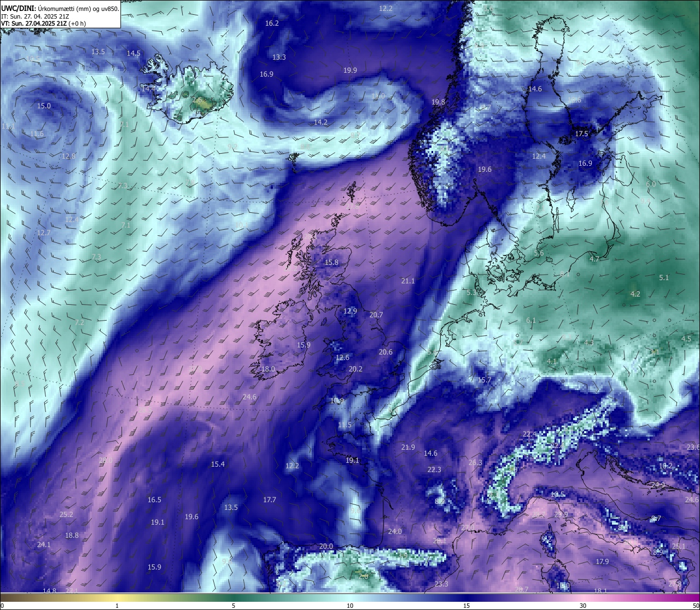Click the 15.7 value over Belgium
700x610 pixels.
485,380
